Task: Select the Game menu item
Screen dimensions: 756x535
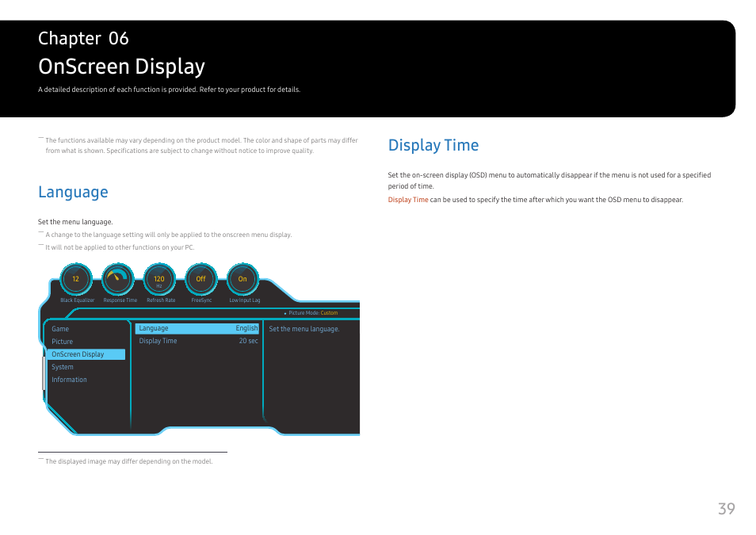Action: point(60,329)
